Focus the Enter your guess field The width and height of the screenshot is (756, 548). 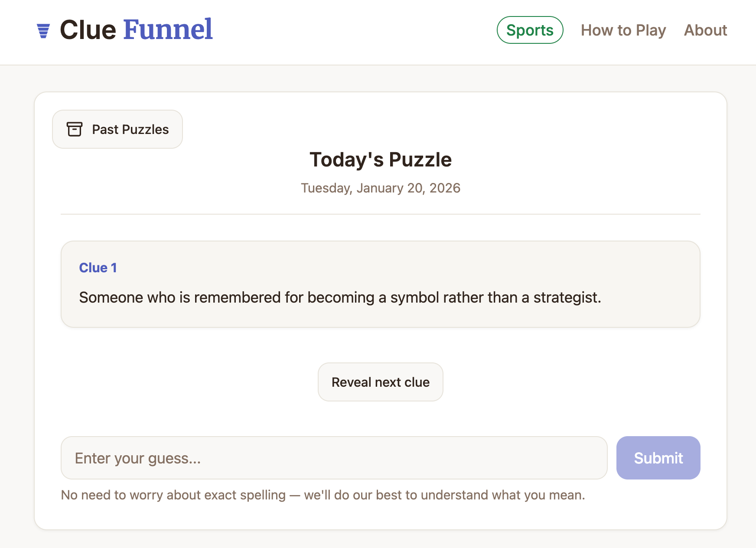(x=334, y=458)
